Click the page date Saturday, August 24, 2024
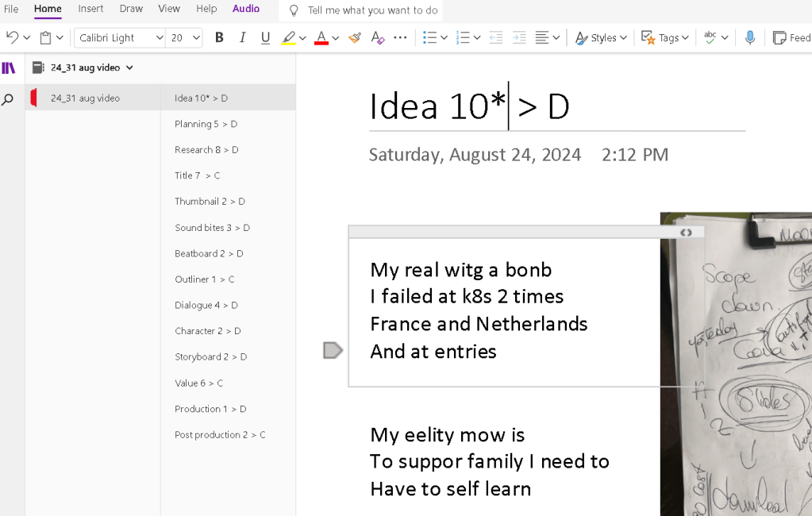This screenshot has height=516, width=812. 475,155
